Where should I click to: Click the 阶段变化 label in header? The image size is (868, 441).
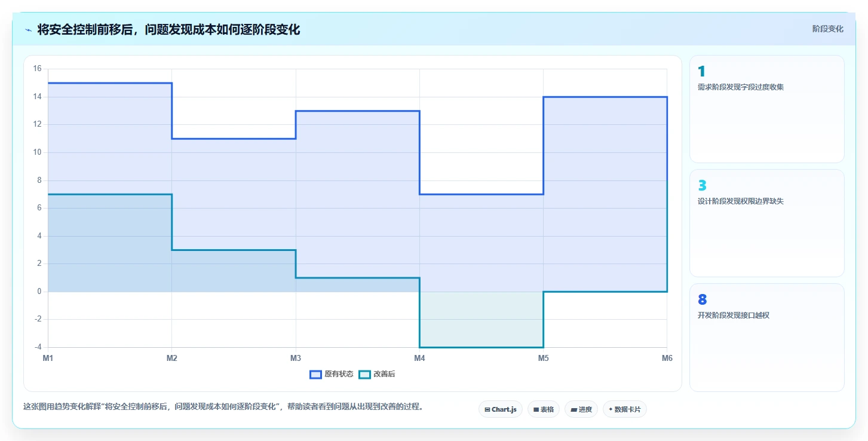click(x=828, y=29)
